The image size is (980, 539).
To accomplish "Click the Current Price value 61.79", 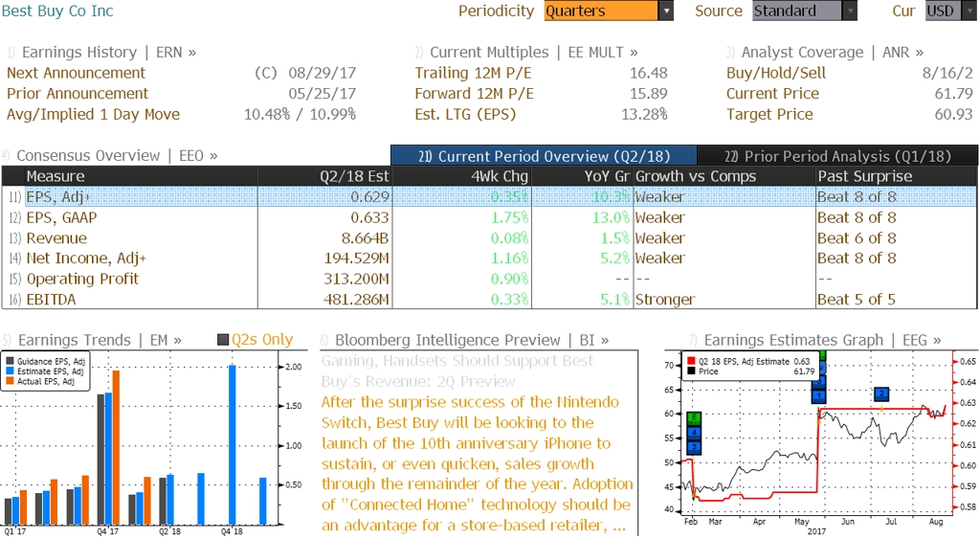I will tap(954, 94).
